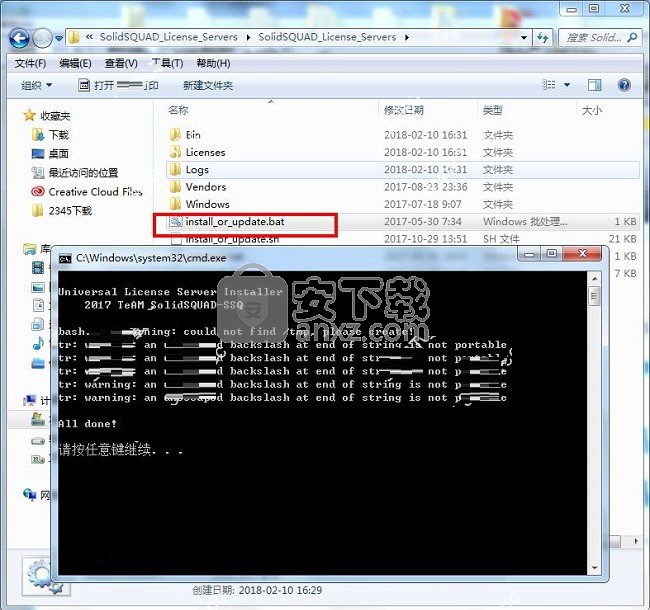This screenshot has width=650, height=610.
Task: Click the Bin folder icon
Action: click(x=175, y=135)
